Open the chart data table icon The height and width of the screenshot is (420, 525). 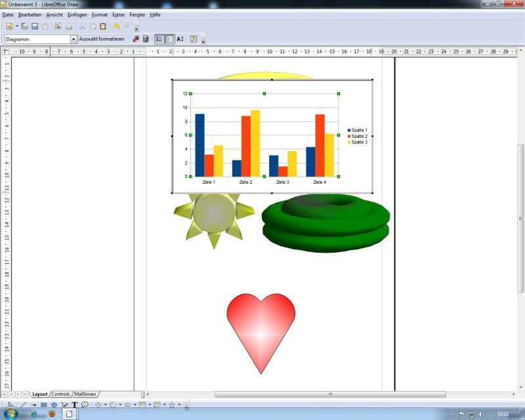(x=146, y=39)
